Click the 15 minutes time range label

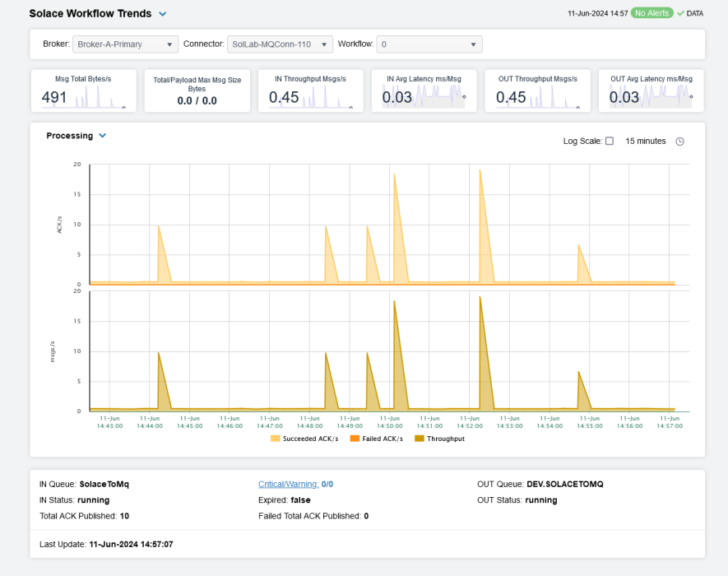pyautogui.click(x=646, y=142)
